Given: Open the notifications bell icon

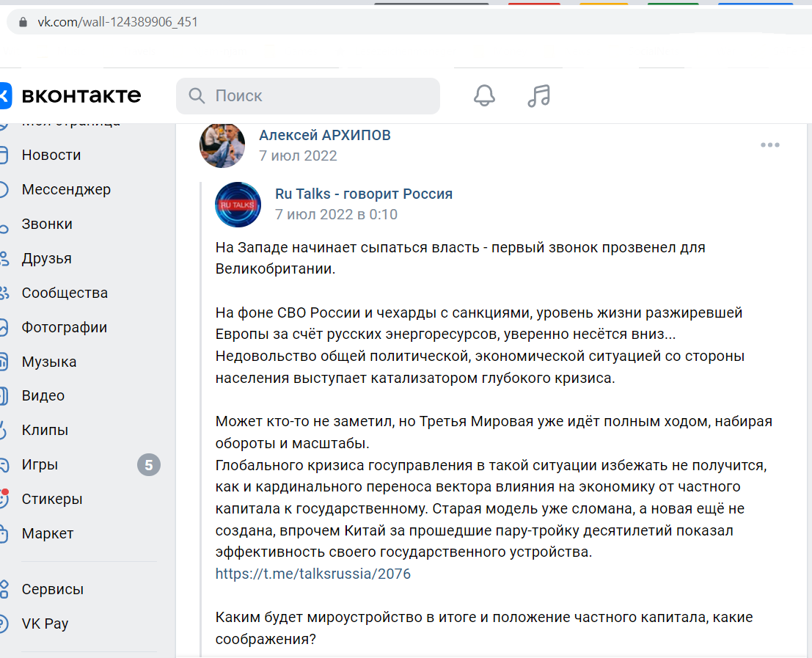Looking at the screenshot, I should tap(484, 96).
